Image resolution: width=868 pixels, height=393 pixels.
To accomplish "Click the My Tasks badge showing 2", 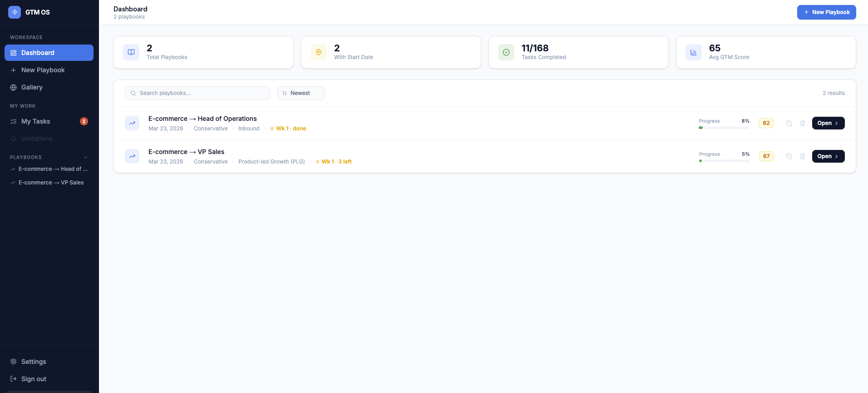I will (84, 121).
